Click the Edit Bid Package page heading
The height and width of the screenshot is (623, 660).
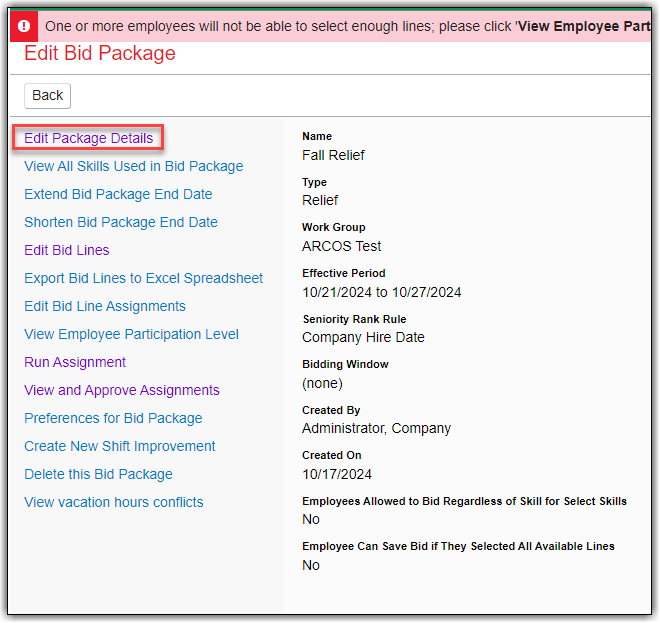click(99, 54)
